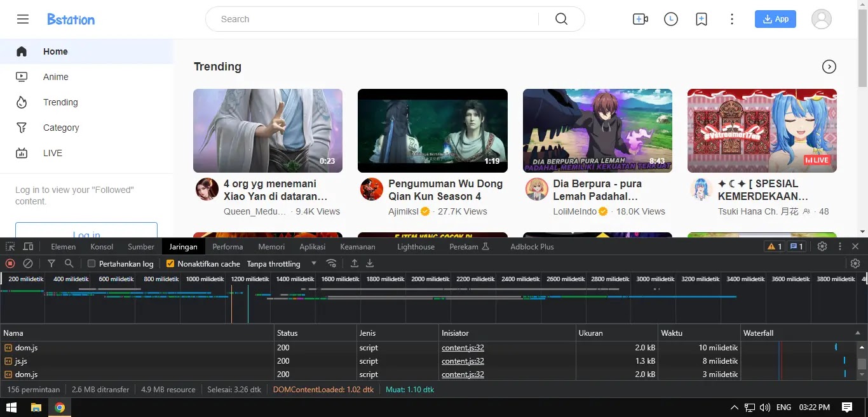
Task: Switch to the Perekam tab
Action: click(x=469, y=246)
